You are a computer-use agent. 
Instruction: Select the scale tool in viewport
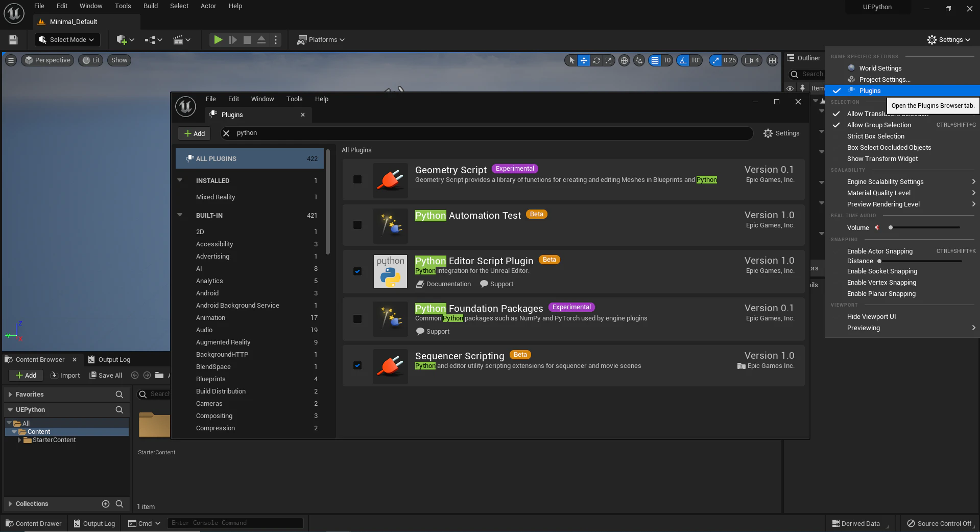[608, 60]
